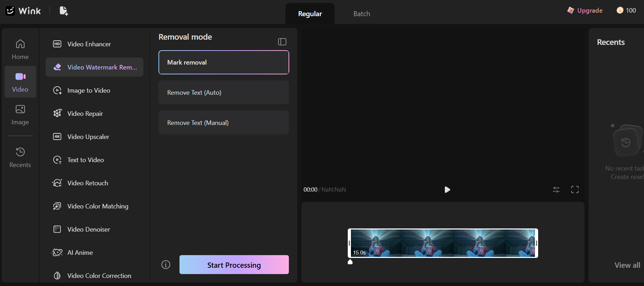
Task: Click the add new file icon
Action: (64, 11)
